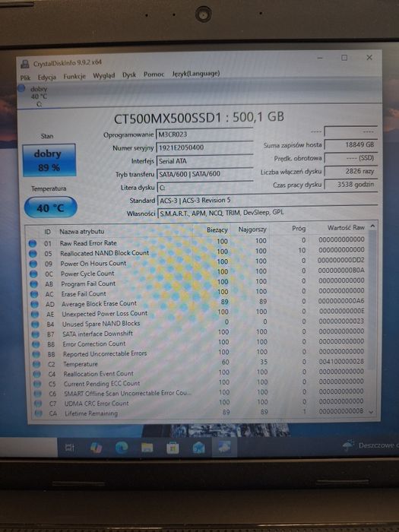Click the dobry 89 % health status button
Viewport: 399px width, 532px height.
(x=49, y=160)
